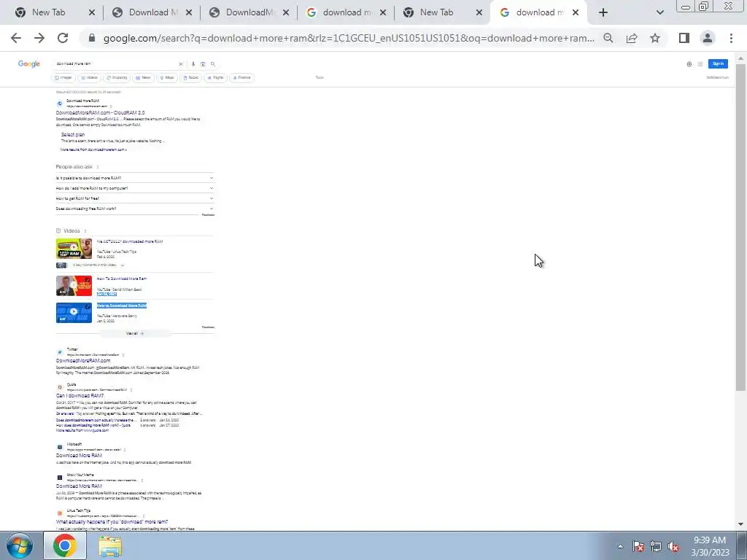Open the Google apps grid
Image resolution: width=747 pixels, height=560 pixels.
(700, 64)
